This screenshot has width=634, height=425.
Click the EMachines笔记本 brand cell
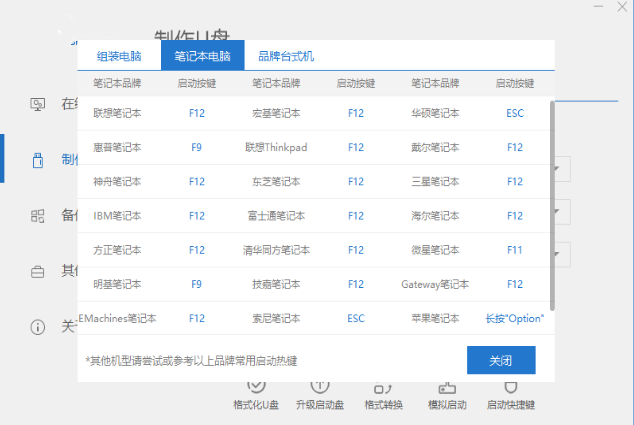pos(117,319)
